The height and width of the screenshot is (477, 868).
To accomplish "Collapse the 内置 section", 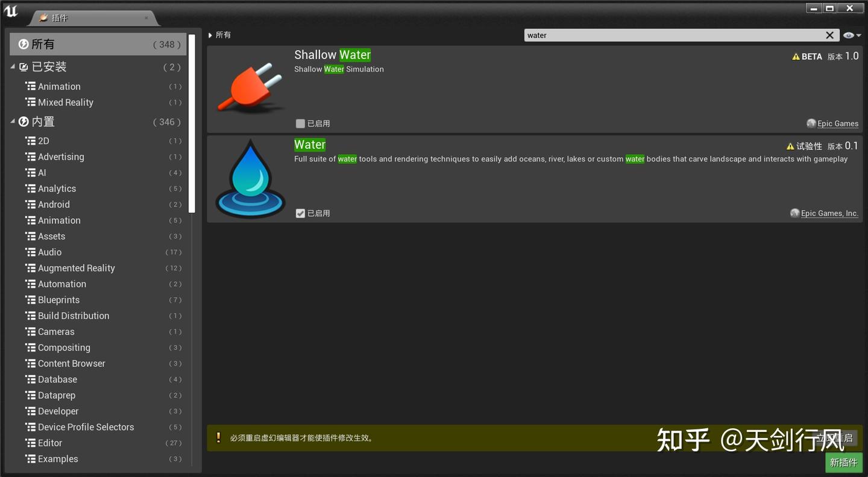I will click(x=12, y=121).
